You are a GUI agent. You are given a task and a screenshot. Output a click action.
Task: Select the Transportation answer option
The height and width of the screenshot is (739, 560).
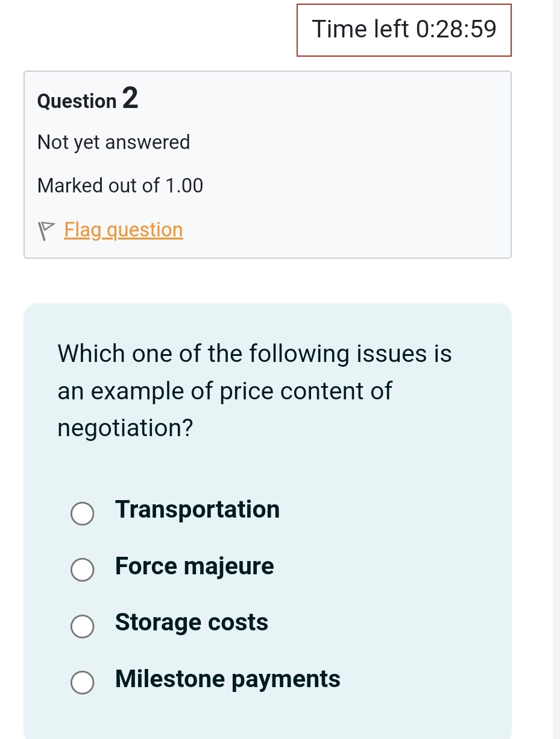tap(83, 513)
